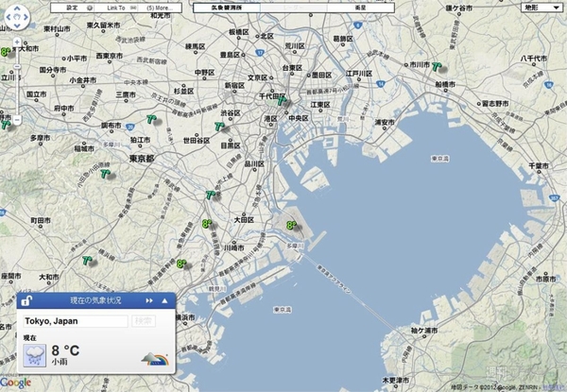The image size is (567, 392).
Task: Click the 東京都 map label
Action: coord(142,159)
